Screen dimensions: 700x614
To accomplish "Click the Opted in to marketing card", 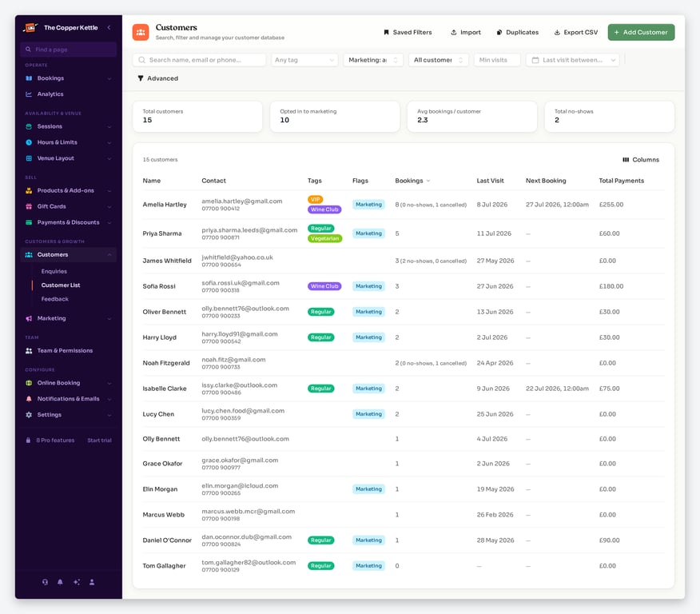I will point(335,116).
